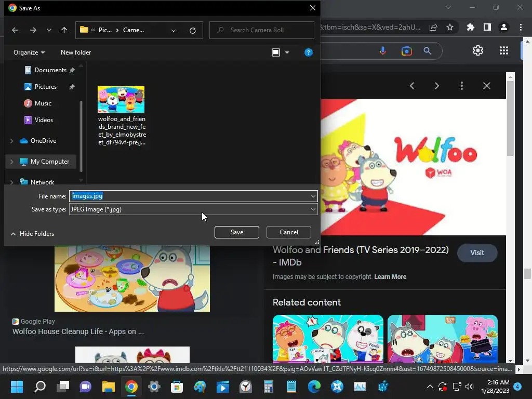Open File Explorer from taskbar

(x=109, y=387)
